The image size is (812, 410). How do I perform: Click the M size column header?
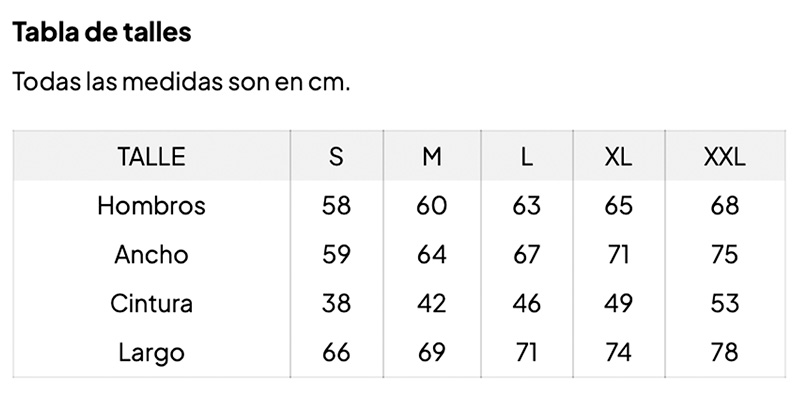431,156
